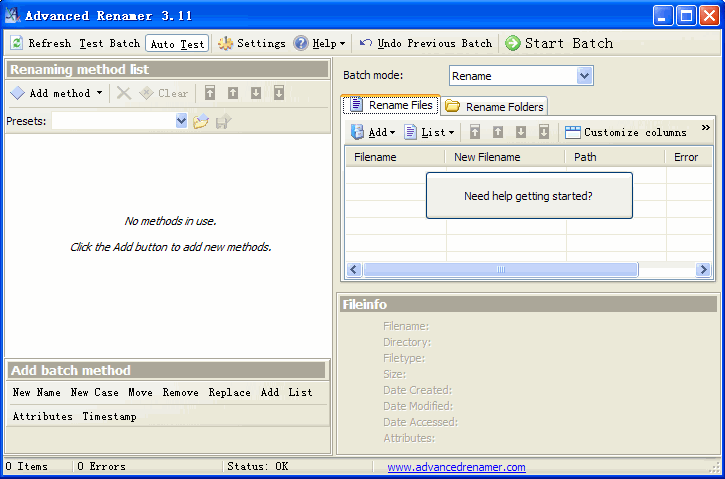Expand toolbar overflow chevron

pyautogui.click(x=706, y=128)
